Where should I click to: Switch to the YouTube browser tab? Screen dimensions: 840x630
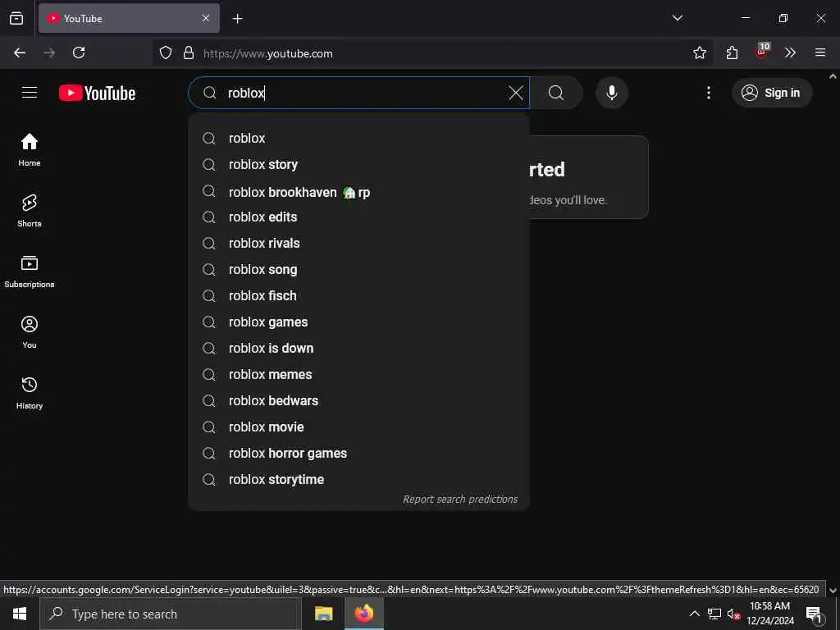(x=129, y=18)
